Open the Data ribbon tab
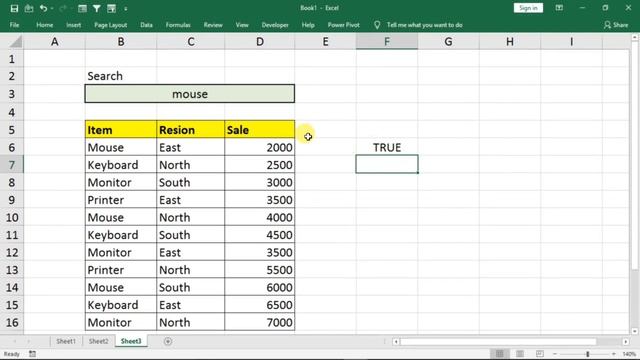Image resolution: width=640 pixels, height=360 pixels. click(x=146, y=25)
